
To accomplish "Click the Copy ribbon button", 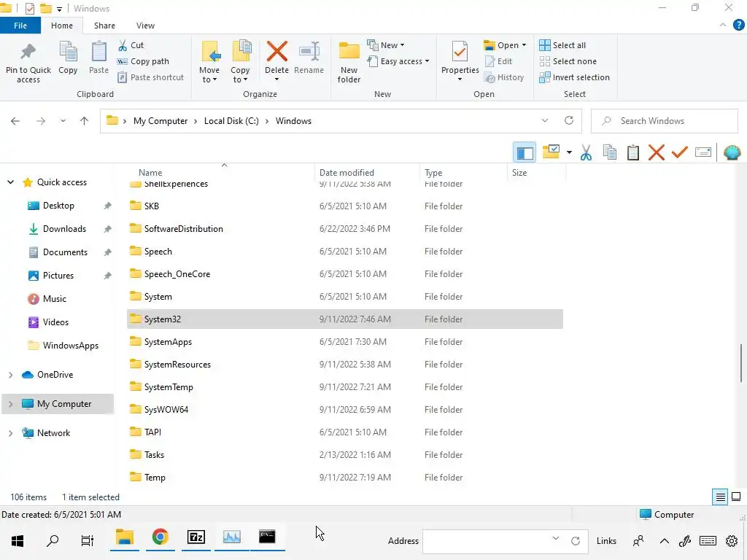I will tap(68, 58).
